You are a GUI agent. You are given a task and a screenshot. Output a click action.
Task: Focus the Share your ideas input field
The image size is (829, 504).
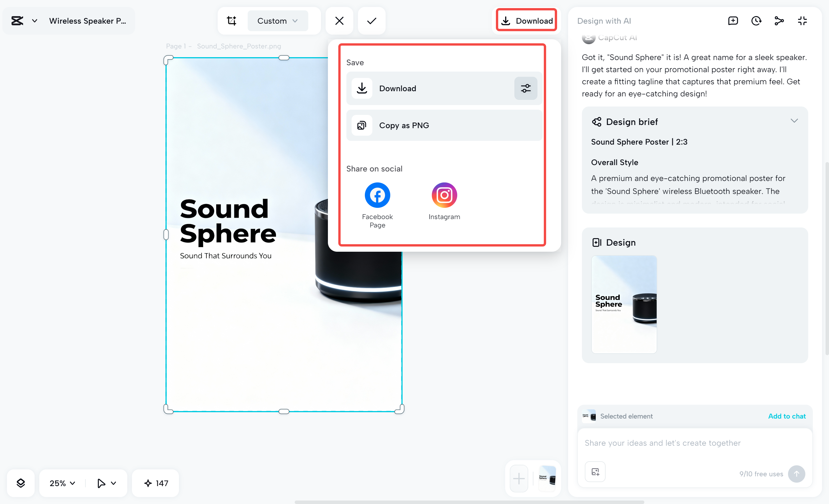[695, 443]
